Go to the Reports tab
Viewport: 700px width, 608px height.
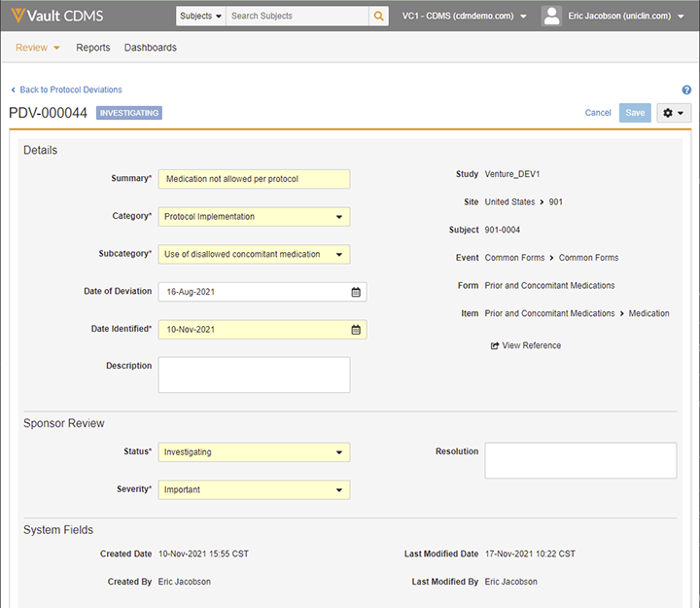pyautogui.click(x=93, y=48)
